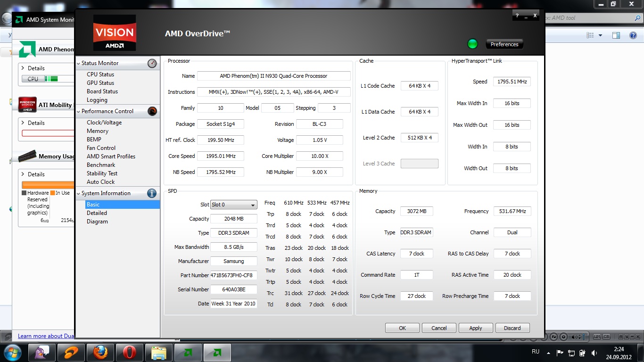Collapse the System Information section
This screenshot has width=644, height=362.
79,193
